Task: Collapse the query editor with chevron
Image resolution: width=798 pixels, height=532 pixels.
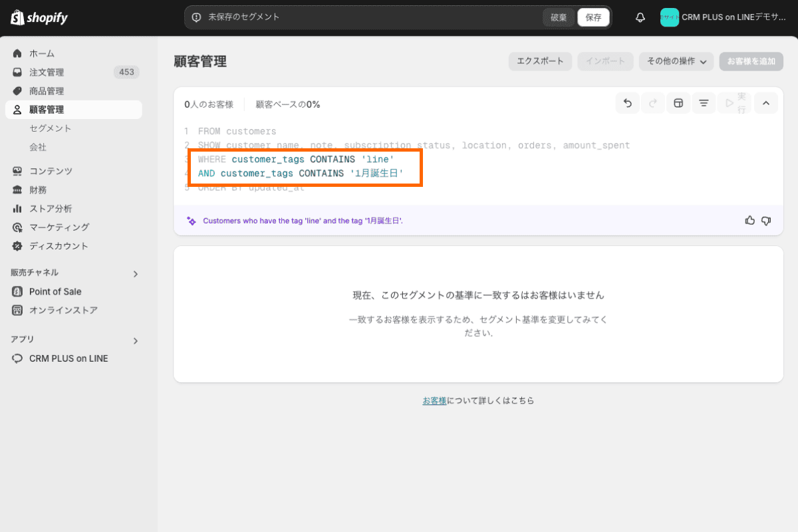Action: point(765,103)
